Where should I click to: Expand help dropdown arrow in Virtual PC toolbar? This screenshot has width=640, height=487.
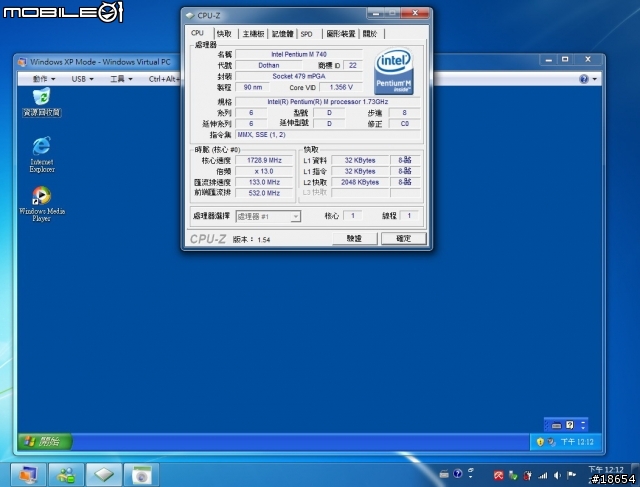click(x=595, y=79)
